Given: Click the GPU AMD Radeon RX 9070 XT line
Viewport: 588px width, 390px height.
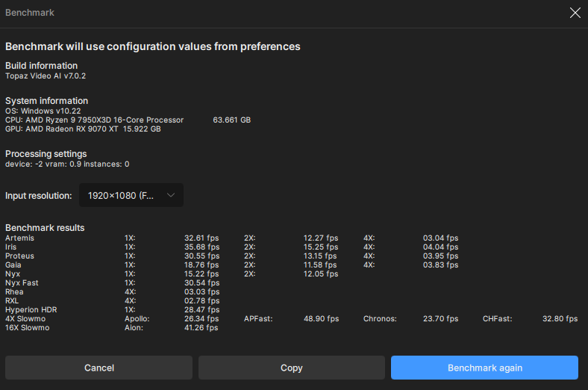Looking at the screenshot, I should click(82, 129).
